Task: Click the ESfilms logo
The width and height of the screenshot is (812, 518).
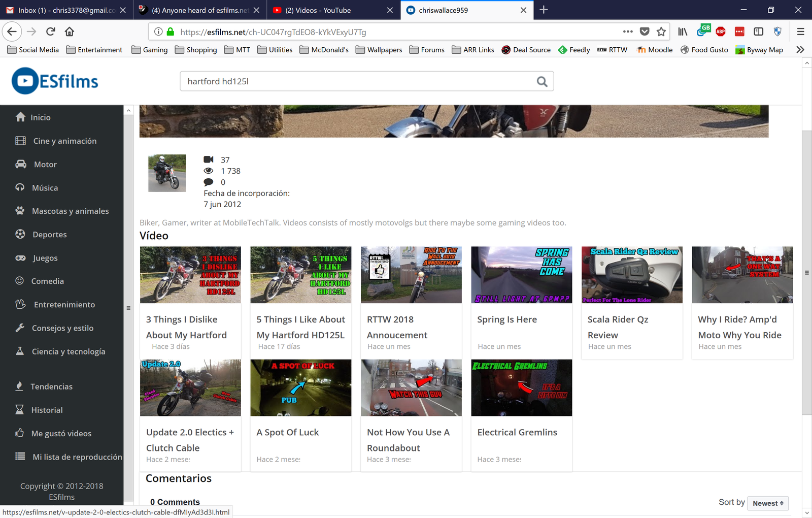Action: click(55, 81)
